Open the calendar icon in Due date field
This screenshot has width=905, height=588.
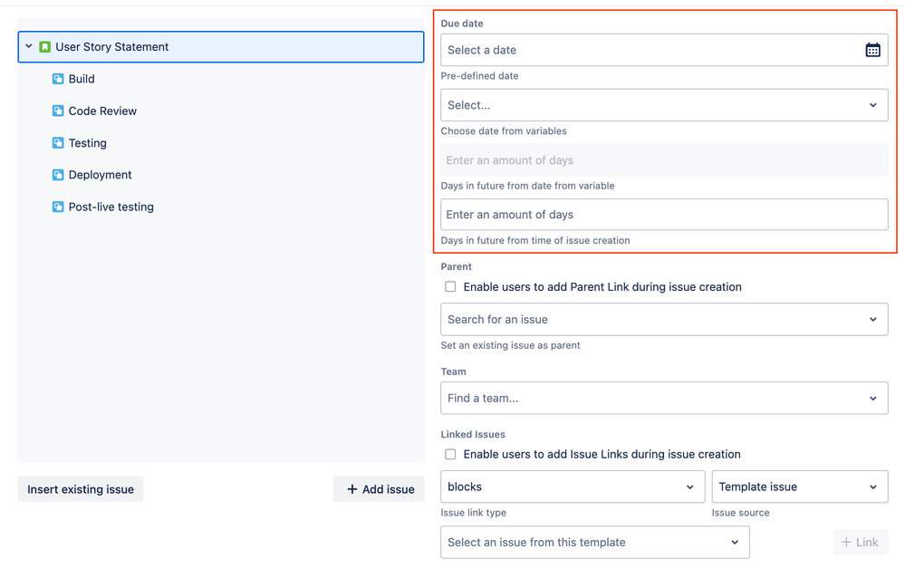pyautogui.click(x=872, y=50)
